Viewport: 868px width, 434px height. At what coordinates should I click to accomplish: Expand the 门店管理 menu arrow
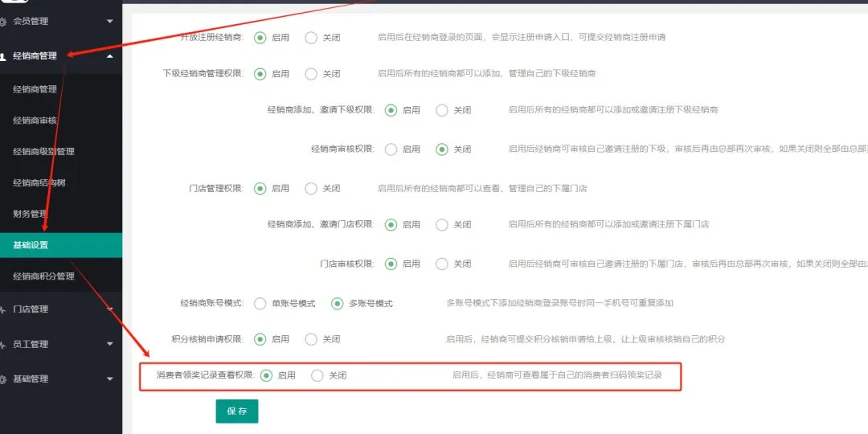109,309
